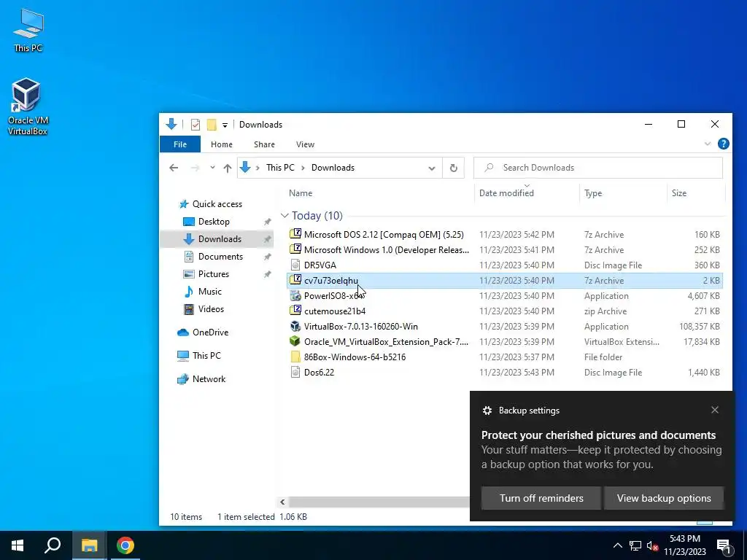Open Pictures in the navigation pane
This screenshot has height=560, width=747.
[x=214, y=274]
